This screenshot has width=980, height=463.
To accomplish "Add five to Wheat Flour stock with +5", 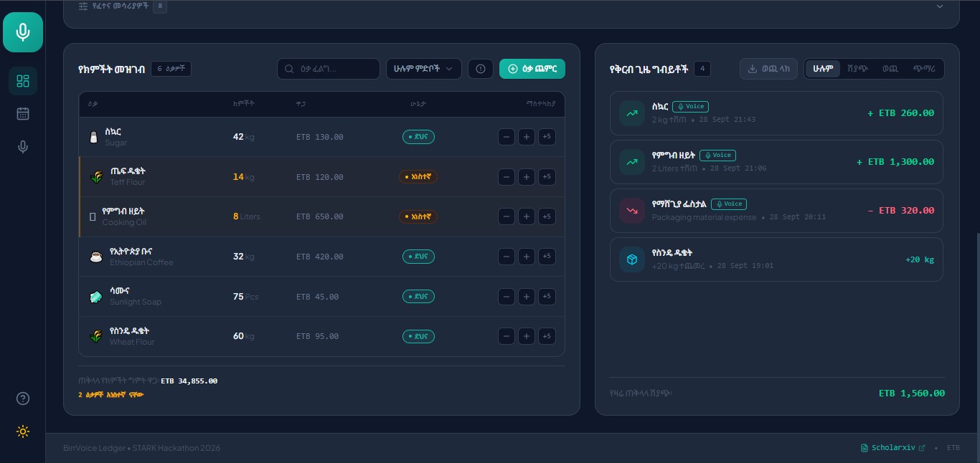I will [x=547, y=336].
